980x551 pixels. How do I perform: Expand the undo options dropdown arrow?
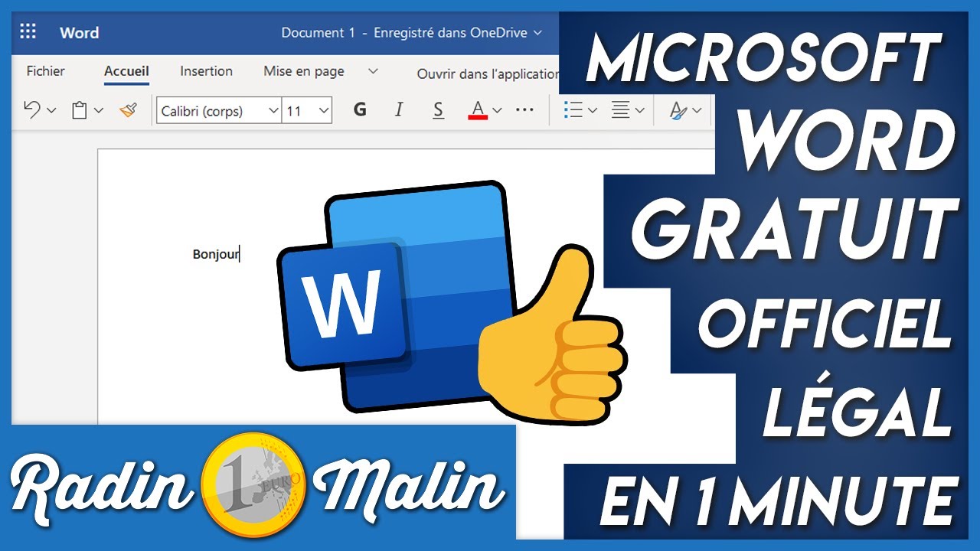coord(51,111)
